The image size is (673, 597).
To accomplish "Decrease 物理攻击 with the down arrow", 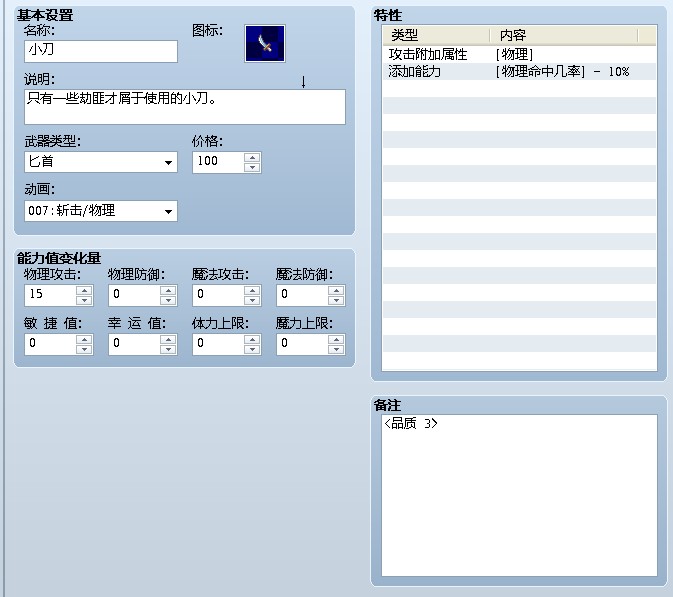I will click(x=84, y=300).
